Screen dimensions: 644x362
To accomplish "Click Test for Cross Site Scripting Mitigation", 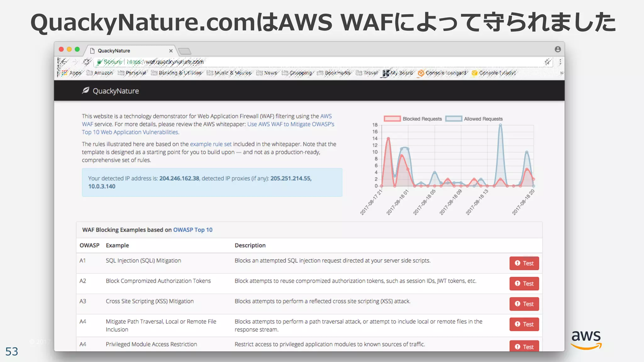I will (524, 304).
